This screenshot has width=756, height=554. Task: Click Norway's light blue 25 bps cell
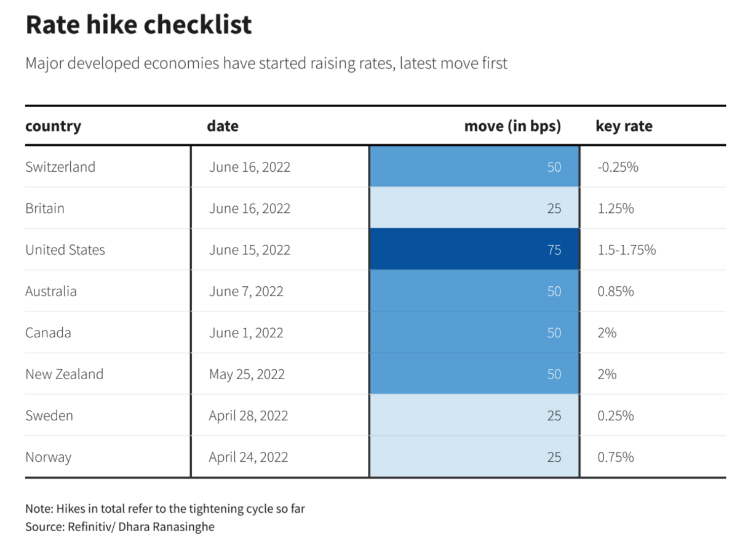pos(474,457)
